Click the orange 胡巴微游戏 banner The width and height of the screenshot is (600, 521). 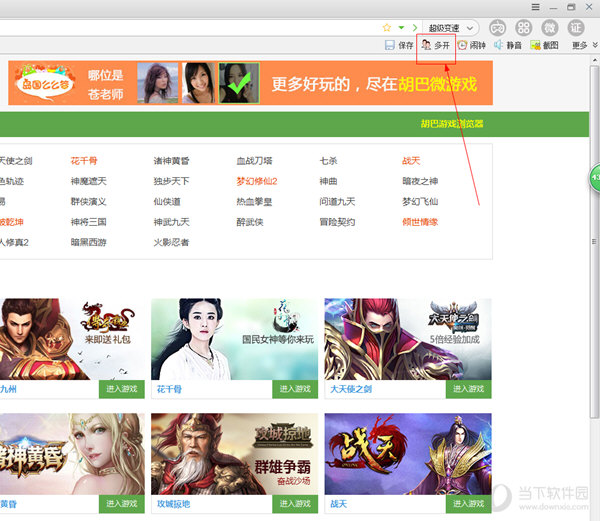tap(251, 83)
